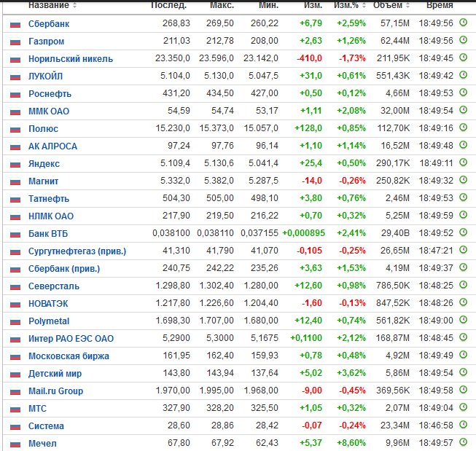476x451 pixels.
Task: Sort table by Изм.% column arrows
Action: click(x=364, y=5)
